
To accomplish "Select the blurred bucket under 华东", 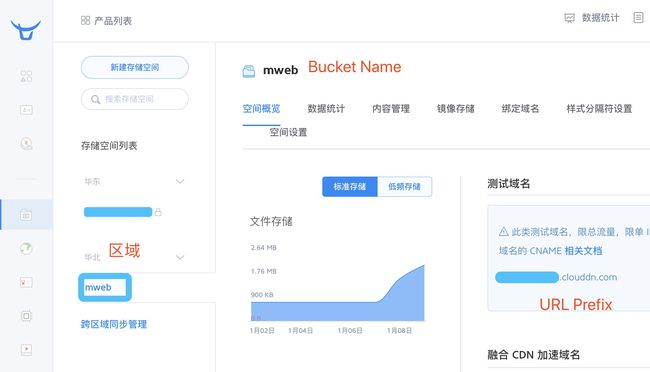I will click(118, 212).
